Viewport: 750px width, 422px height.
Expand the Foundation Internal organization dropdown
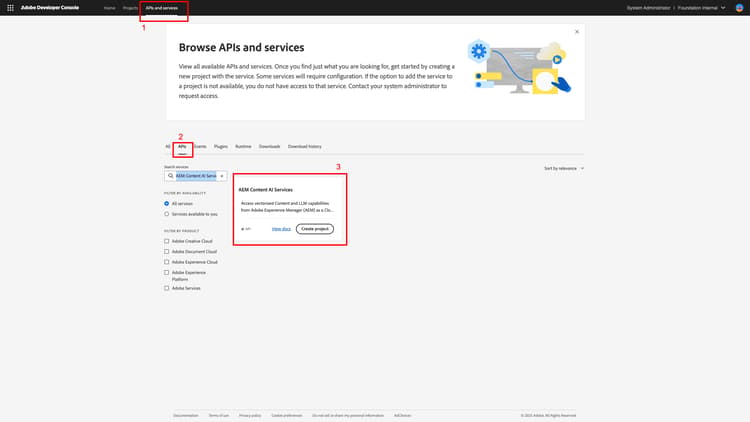point(701,8)
